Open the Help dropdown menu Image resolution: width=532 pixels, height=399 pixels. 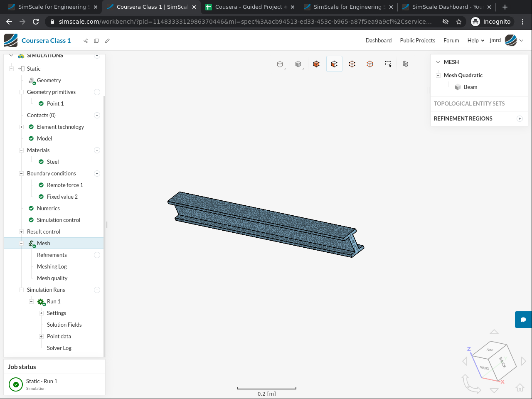pyautogui.click(x=475, y=40)
